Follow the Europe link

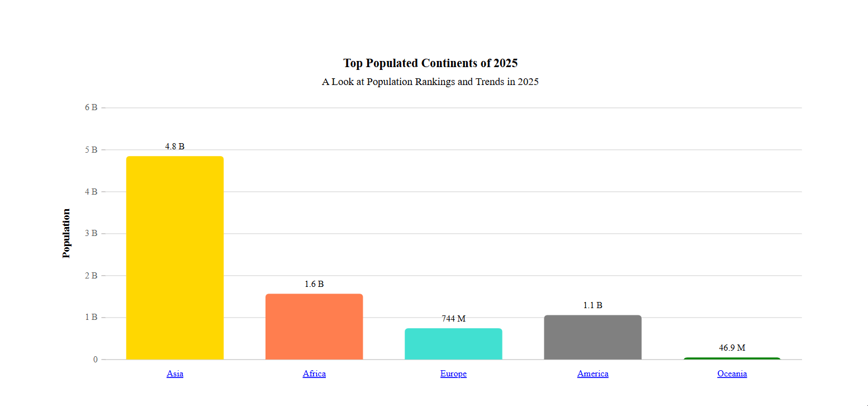[453, 374]
